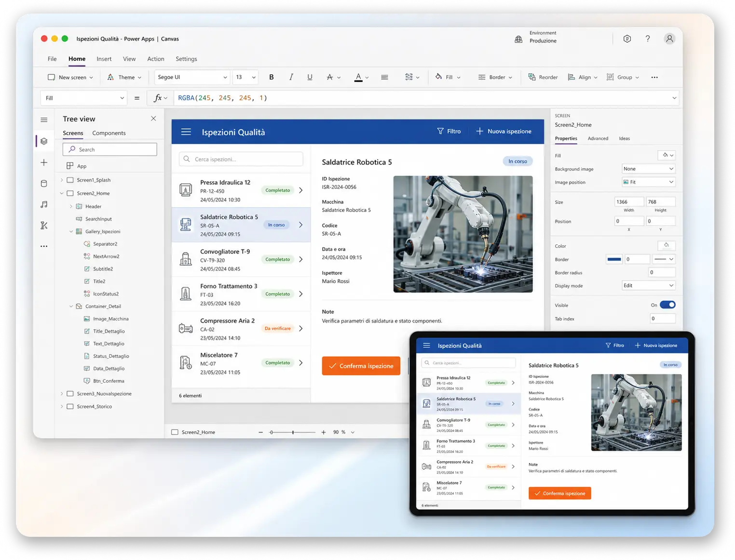Screen dimensions: 735x560
Task: Click the Environment globe icon
Action: [518, 39]
